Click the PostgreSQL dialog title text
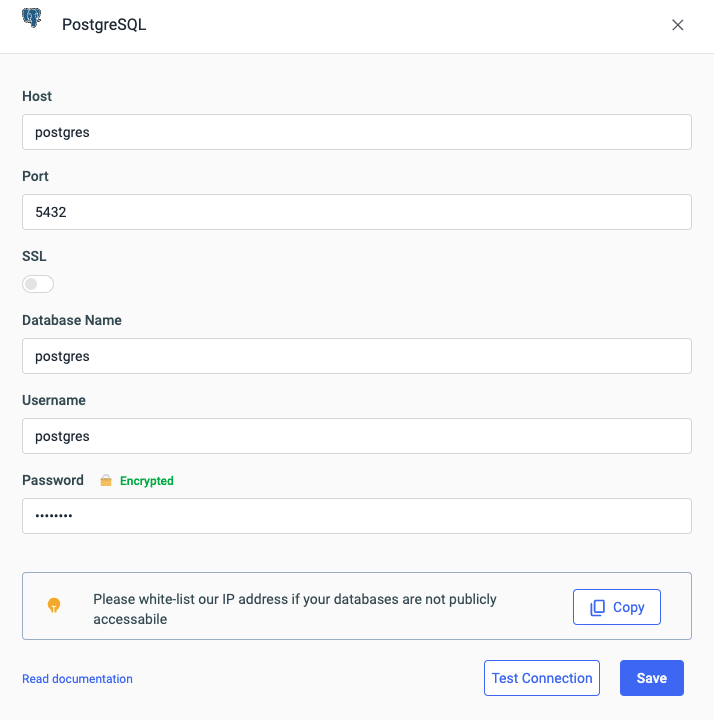The width and height of the screenshot is (714, 720). [x=104, y=25]
